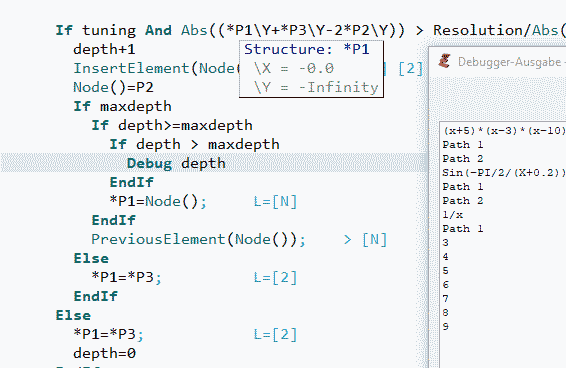Click the 'depth+1' code line
Viewport: 566px width, 368px height.
pyautogui.click(x=104, y=49)
